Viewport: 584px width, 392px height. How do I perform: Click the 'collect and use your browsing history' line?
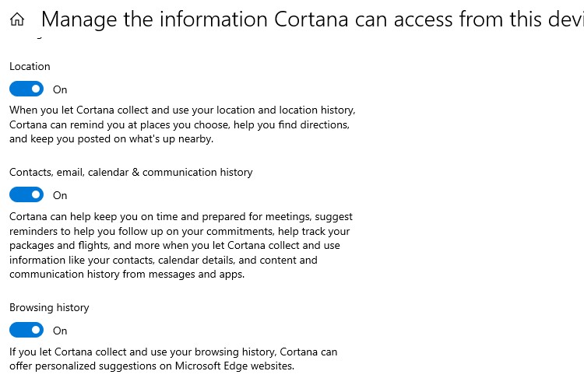pos(173,352)
